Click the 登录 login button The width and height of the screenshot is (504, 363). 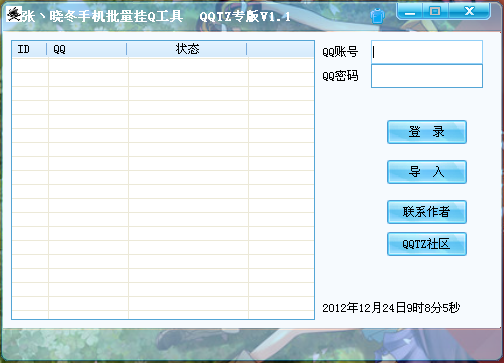[x=427, y=132]
